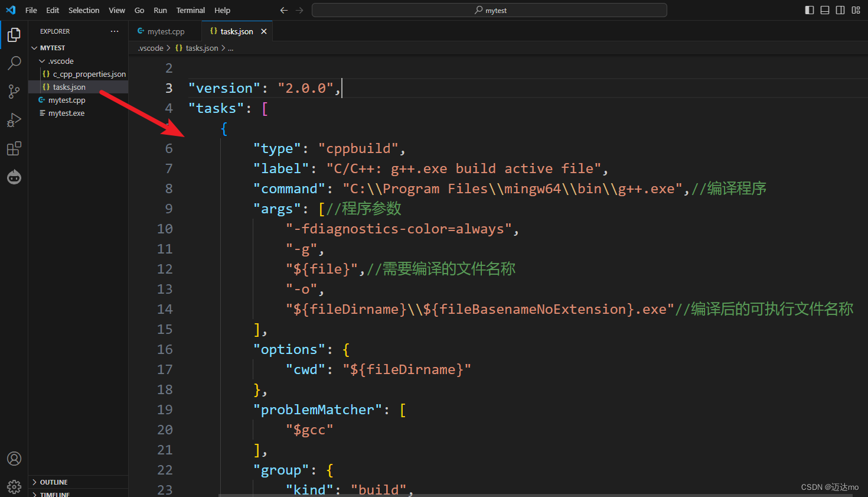
Task: Open the Explorer view in activity bar
Action: click(14, 35)
